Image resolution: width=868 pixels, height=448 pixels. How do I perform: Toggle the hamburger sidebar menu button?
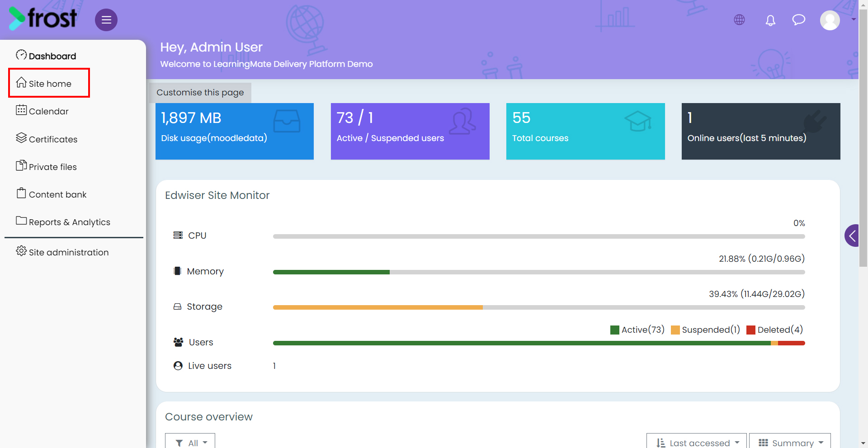(x=106, y=20)
